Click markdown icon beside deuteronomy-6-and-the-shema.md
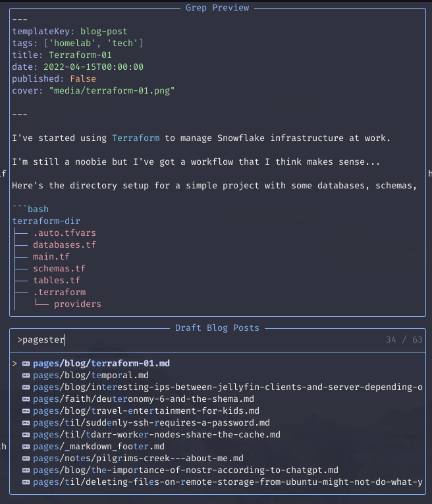 26,399
